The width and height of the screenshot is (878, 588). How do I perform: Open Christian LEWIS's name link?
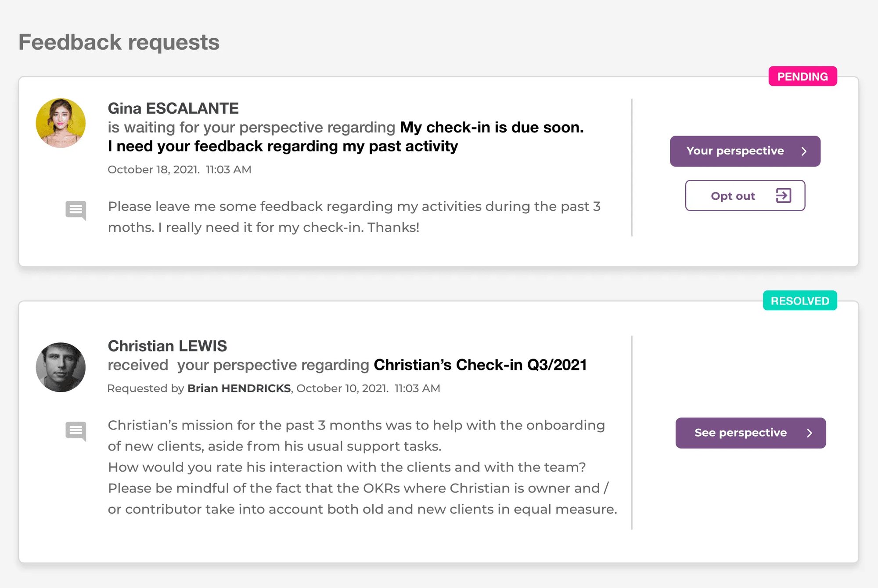[167, 346]
